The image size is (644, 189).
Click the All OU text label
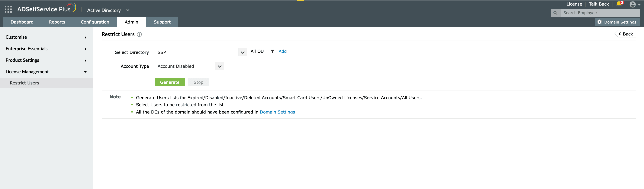[257, 51]
